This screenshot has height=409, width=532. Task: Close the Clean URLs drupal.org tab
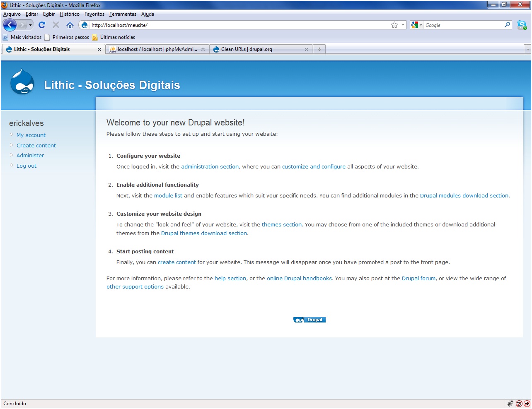307,49
